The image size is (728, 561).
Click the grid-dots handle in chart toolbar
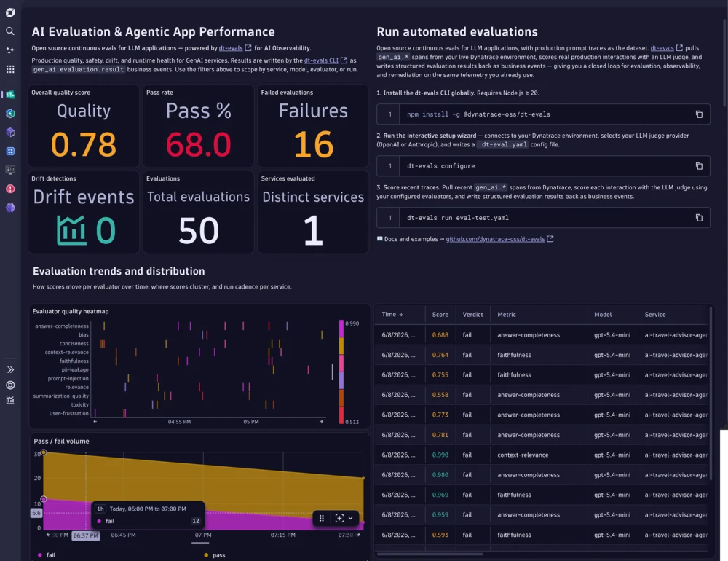(322, 518)
